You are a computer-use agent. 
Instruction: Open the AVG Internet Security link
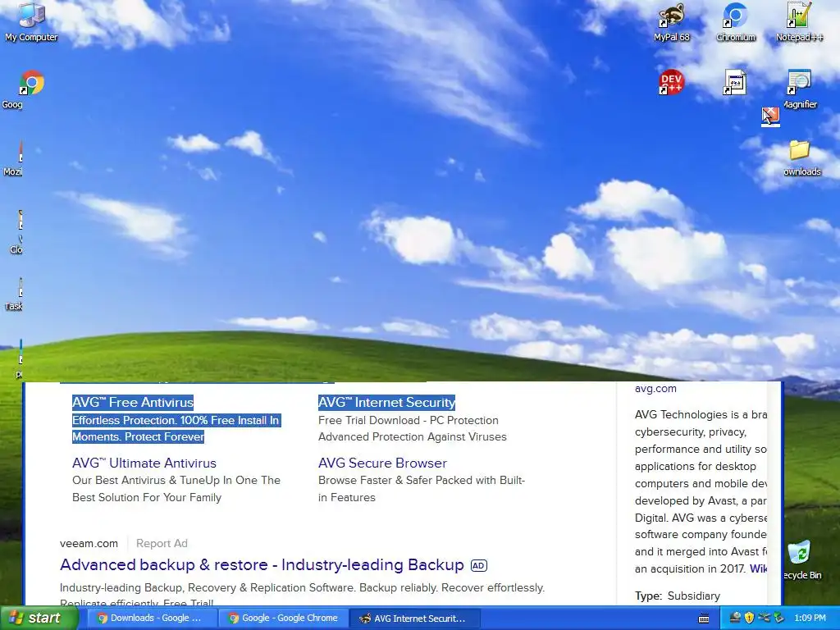(387, 402)
